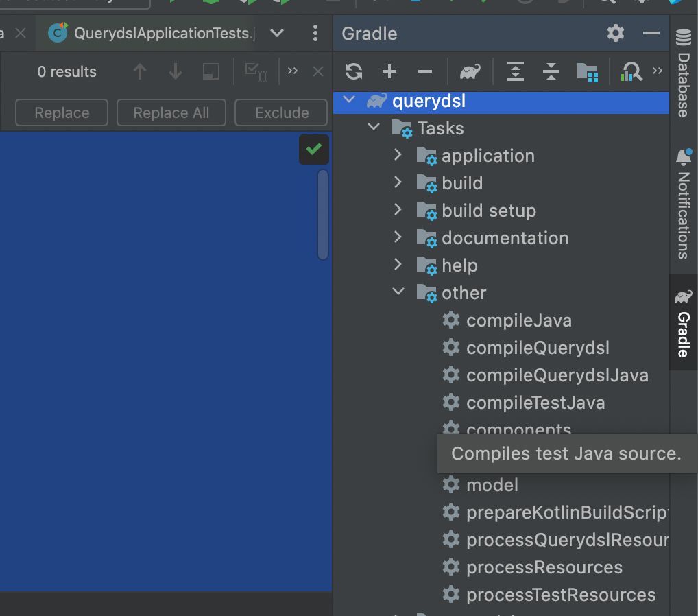The width and height of the screenshot is (698, 616).
Task: Click the minus icon to detach project
Action: 425,71
